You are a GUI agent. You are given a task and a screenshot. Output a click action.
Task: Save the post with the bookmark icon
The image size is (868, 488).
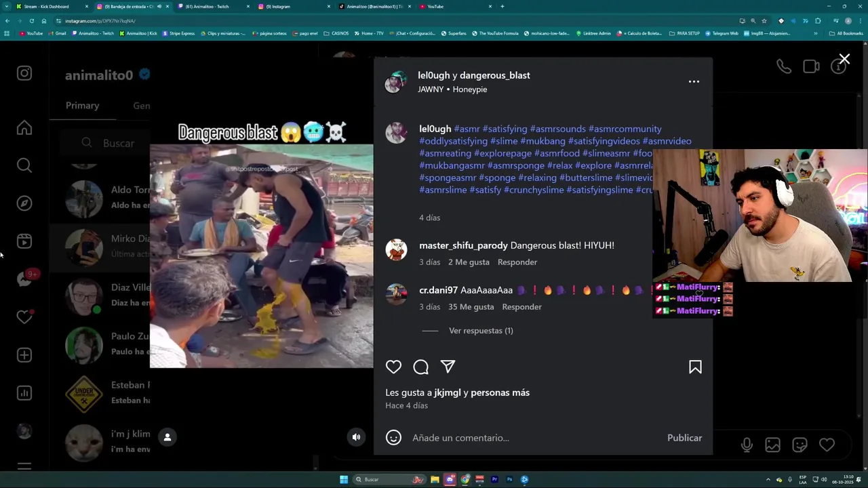tap(695, 367)
